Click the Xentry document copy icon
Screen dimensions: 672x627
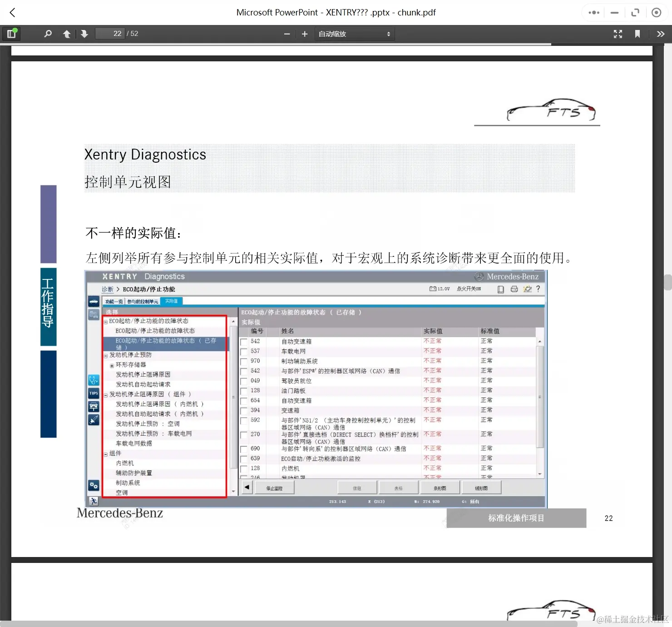(500, 289)
